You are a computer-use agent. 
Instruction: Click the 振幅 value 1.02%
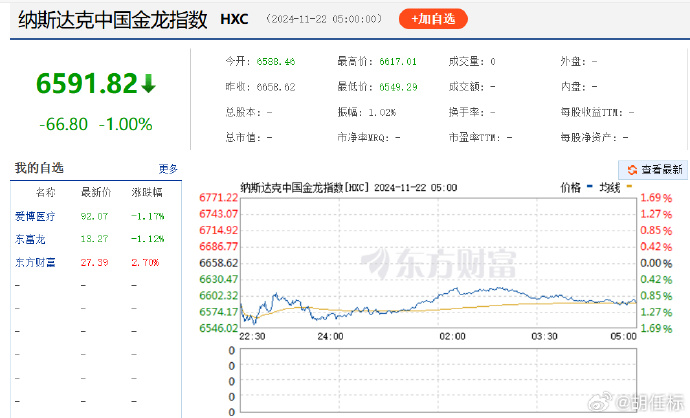(382, 113)
